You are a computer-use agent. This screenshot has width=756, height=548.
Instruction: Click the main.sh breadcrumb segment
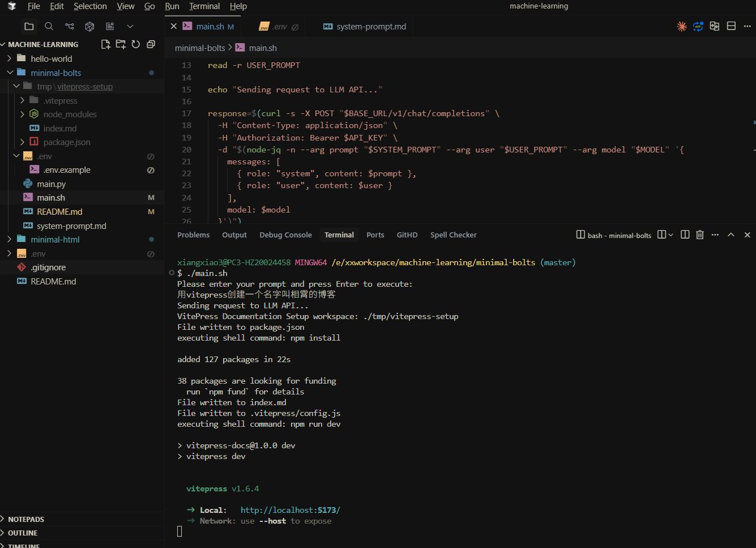click(263, 48)
